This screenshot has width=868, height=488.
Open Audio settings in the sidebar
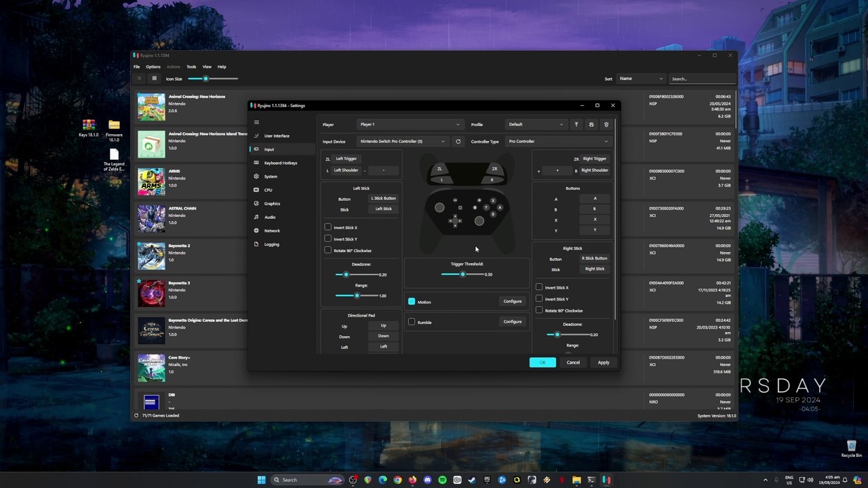click(x=269, y=217)
